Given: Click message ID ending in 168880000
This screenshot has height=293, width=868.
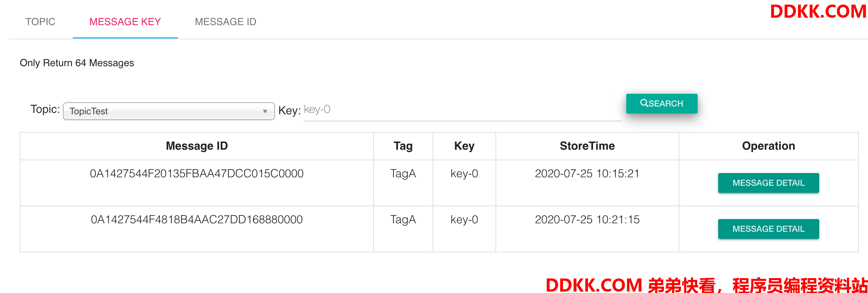Looking at the screenshot, I should (197, 220).
